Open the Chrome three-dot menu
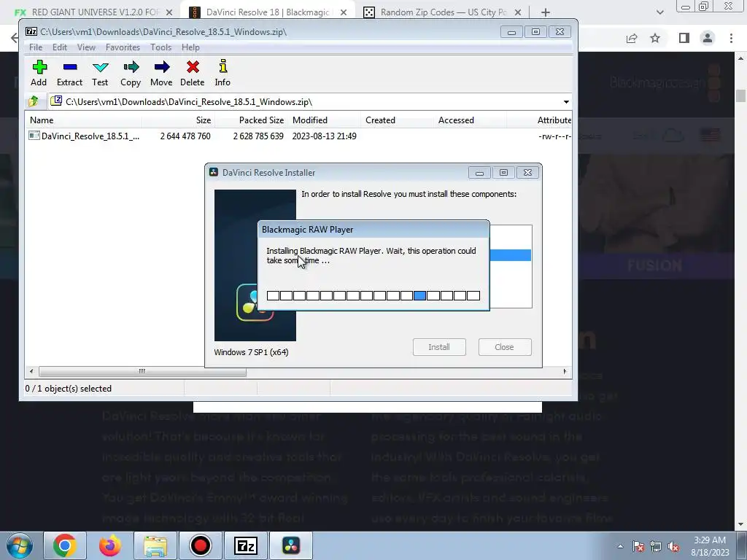 point(731,38)
